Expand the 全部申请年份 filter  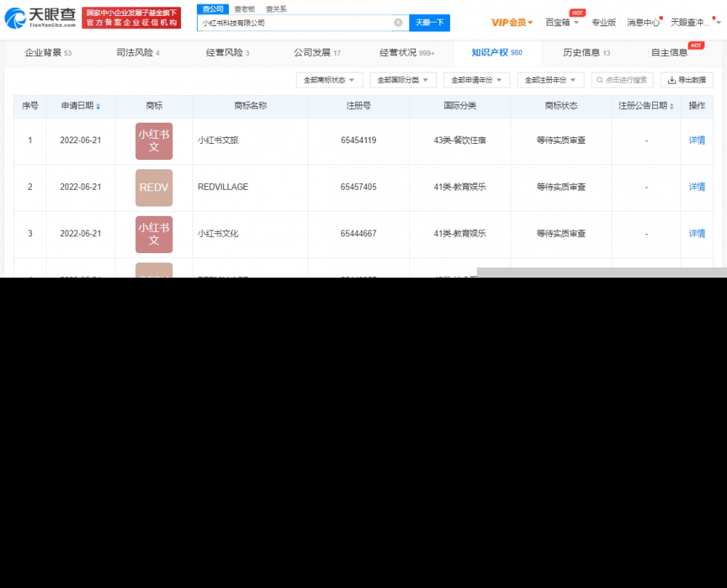[477, 80]
